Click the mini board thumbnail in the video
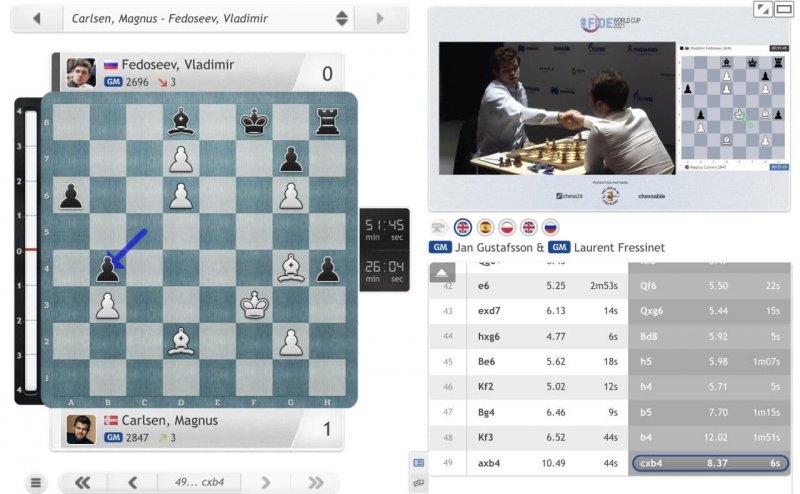Image resolution: width=800 pixels, height=494 pixels. tap(735, 103)
